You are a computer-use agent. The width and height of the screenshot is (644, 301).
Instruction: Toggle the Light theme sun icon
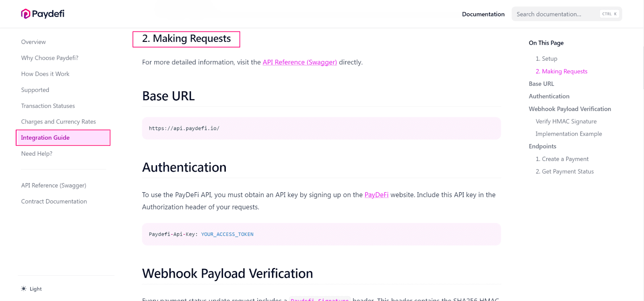pyautogui.click(x=24, y=289)
